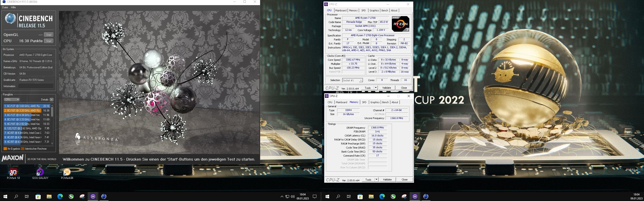This screenshot has height=201, width=644.
Task: Launch Microsoft Edge from left taskbar
Action: tap(60, 197)
